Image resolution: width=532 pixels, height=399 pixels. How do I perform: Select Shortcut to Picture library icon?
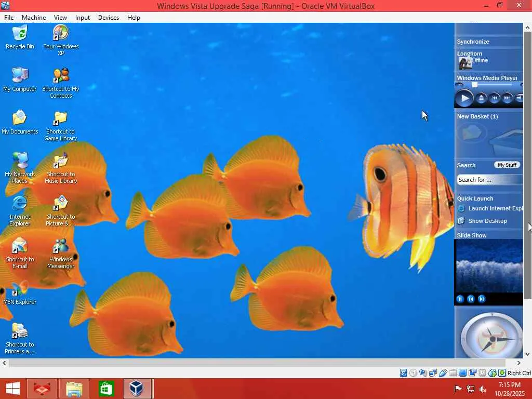[x=61, y=211]
